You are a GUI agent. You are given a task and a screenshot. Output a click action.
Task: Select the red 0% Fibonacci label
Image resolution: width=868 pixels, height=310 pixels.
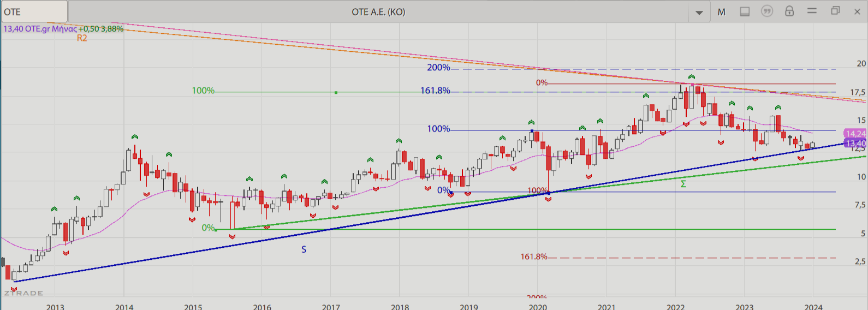(x=542, y=83)
